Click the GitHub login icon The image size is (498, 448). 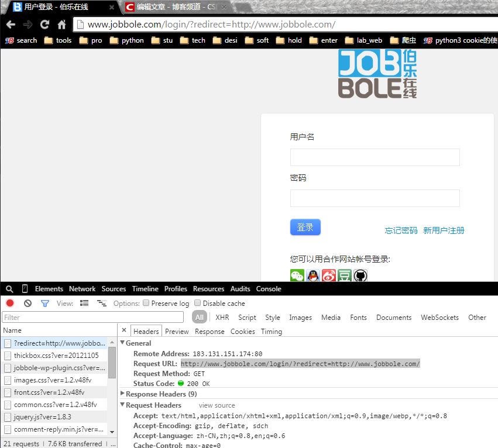click(360, 275)
